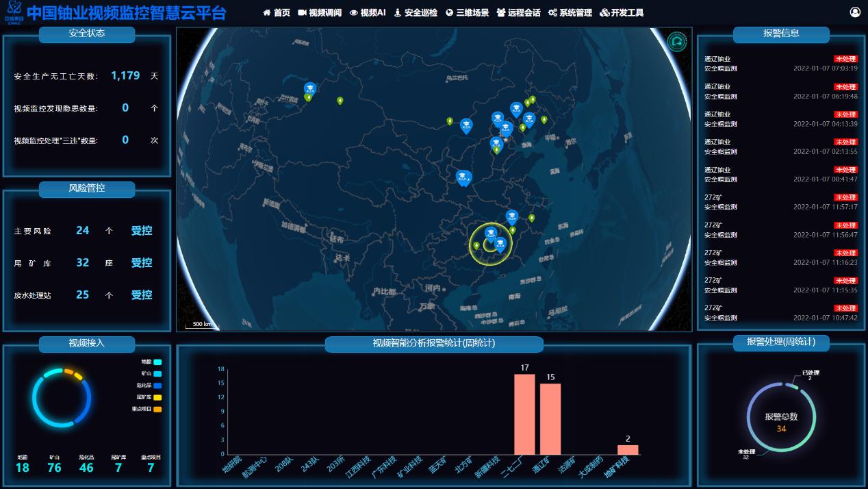Screen dimensions: 868x489
Task: Click the 主要风险 count 24
Action: (x=83, y=231)
